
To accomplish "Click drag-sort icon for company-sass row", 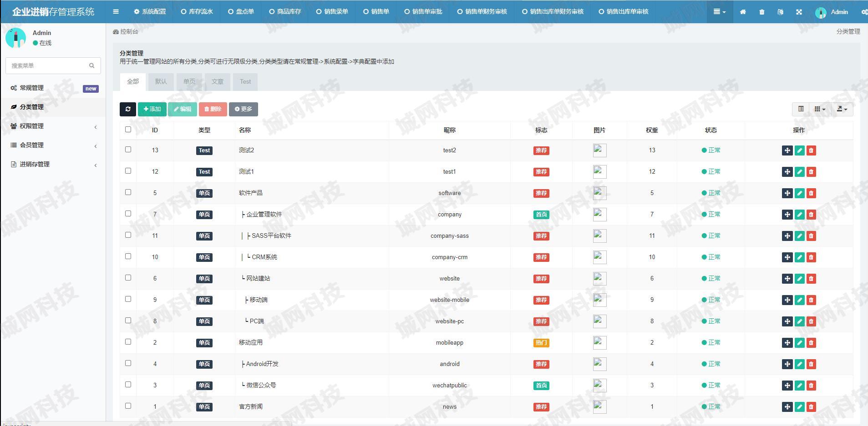I will [x=787, y=236].
